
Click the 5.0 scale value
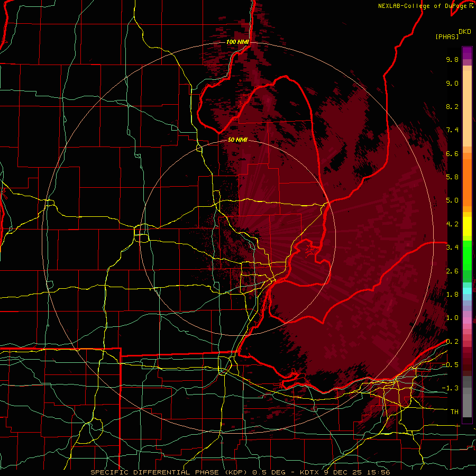pyautogui.click(x=452, y=200)
